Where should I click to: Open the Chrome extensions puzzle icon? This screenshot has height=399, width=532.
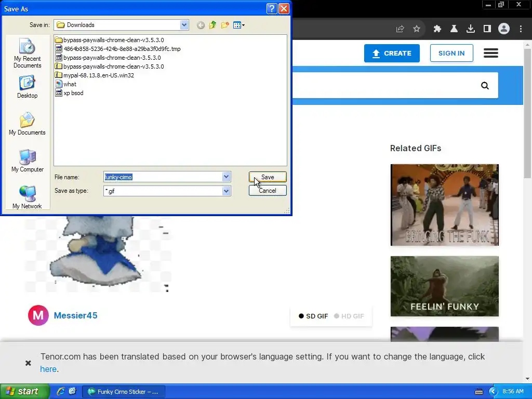[x=437, y=29]
